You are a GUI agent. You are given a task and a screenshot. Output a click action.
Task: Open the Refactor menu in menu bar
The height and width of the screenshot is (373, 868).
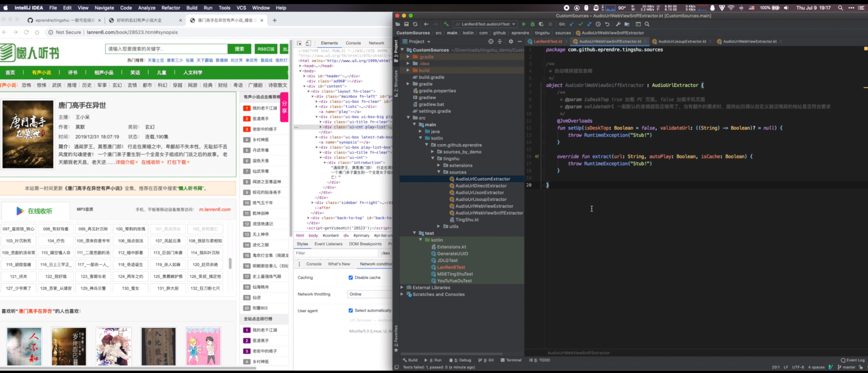click(171, 8)
